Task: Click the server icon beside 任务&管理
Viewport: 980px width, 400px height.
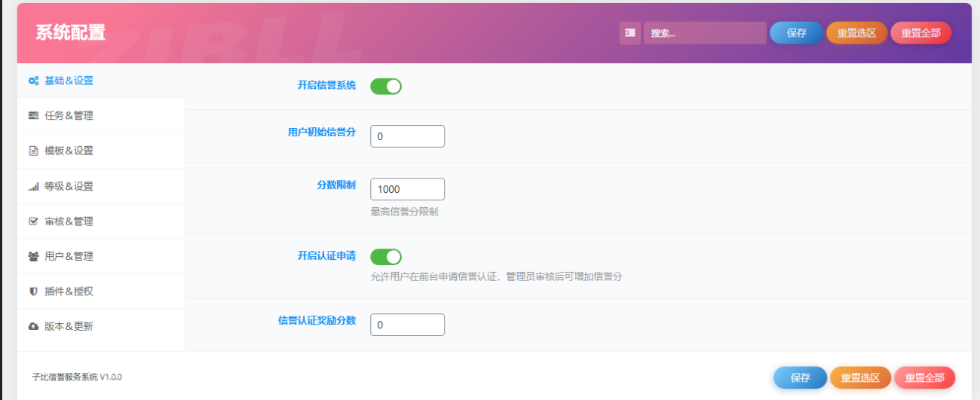Action: tap(33, 116)
